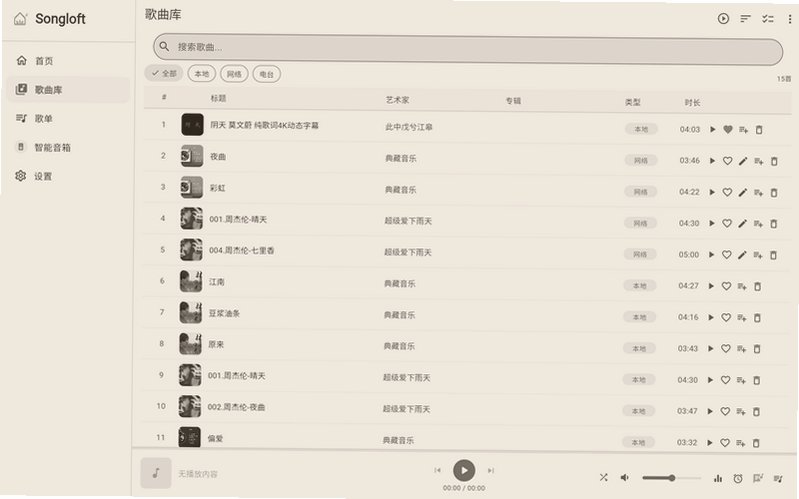This screenshot has height=499, width=799.
Task: Delete song 江南 with trash icon
Action: [757, 286]
